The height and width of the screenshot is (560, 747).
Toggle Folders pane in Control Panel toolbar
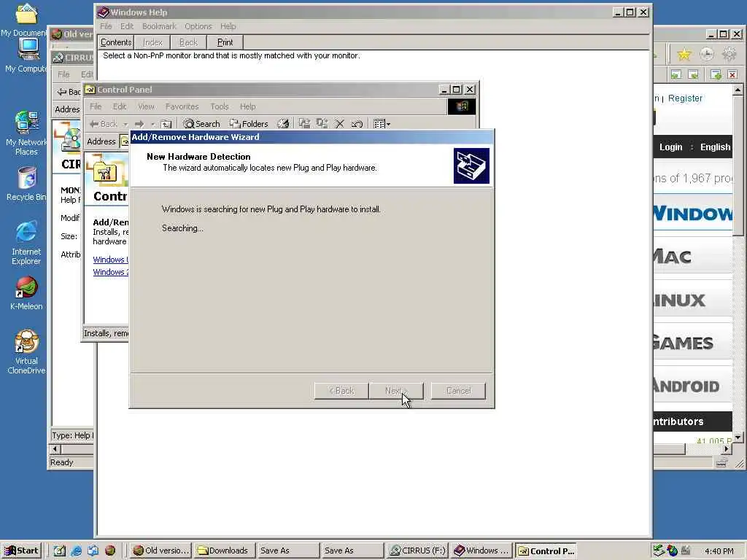pos(249,124)
